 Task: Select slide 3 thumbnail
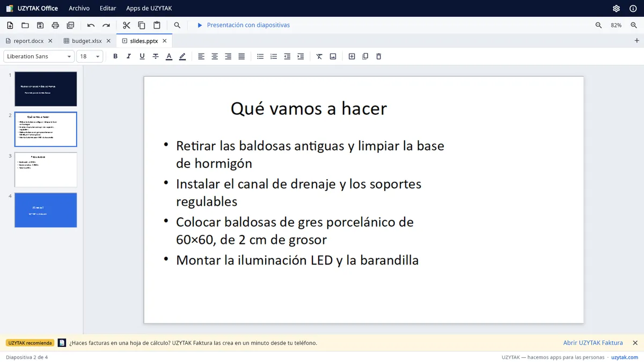pyautogui.click(x=46, y=169)
